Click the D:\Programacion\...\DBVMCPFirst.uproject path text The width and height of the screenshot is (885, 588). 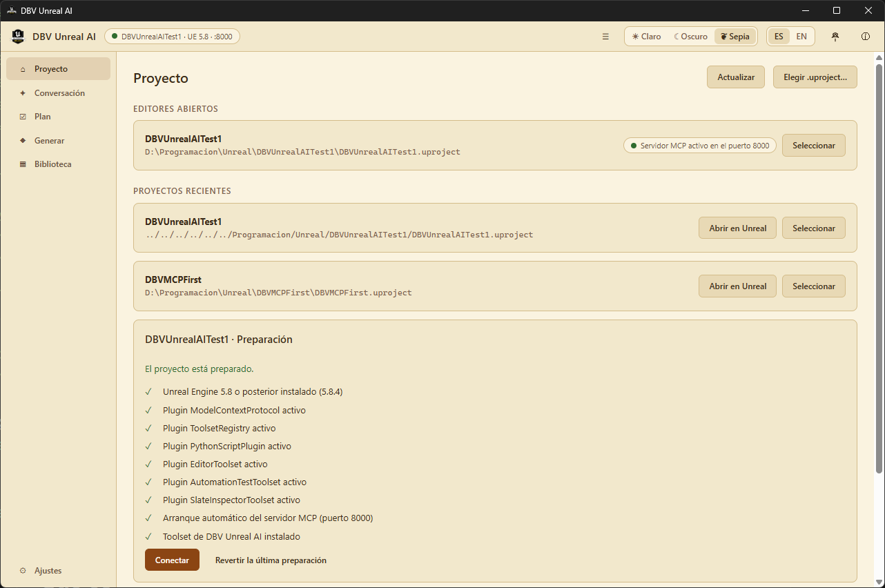(278, 293)
